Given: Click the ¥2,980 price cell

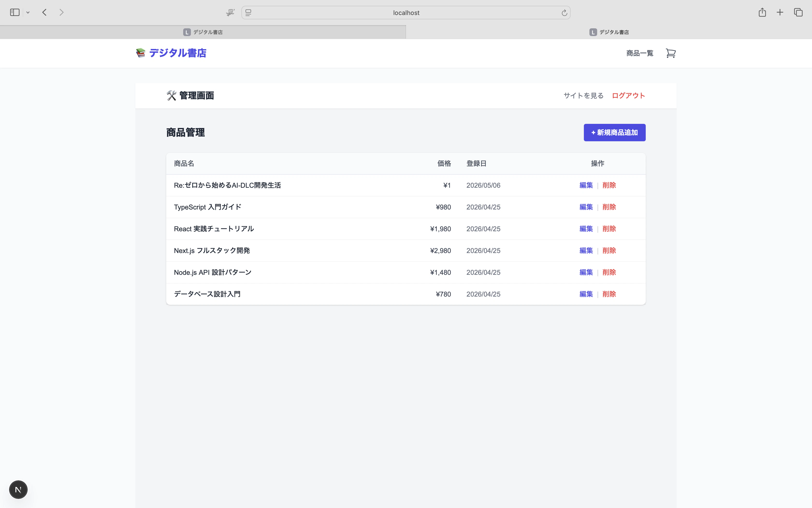Looking at the screenshot, I should (x=440, y=251).
